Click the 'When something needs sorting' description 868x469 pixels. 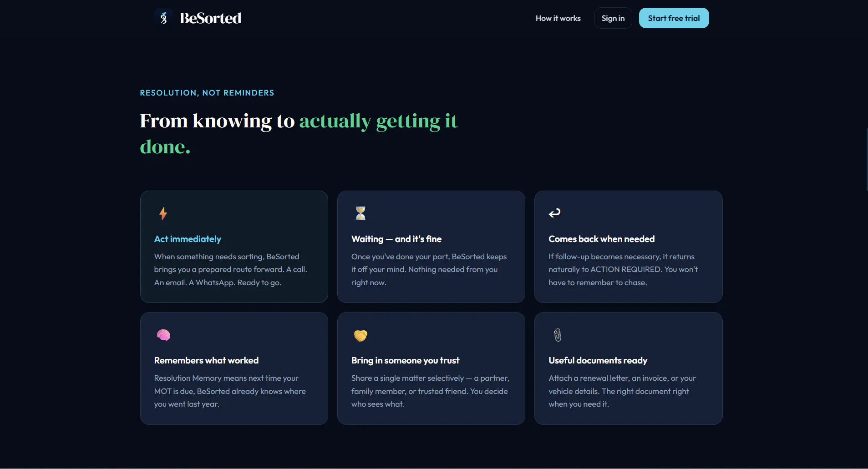pos(231,270)
